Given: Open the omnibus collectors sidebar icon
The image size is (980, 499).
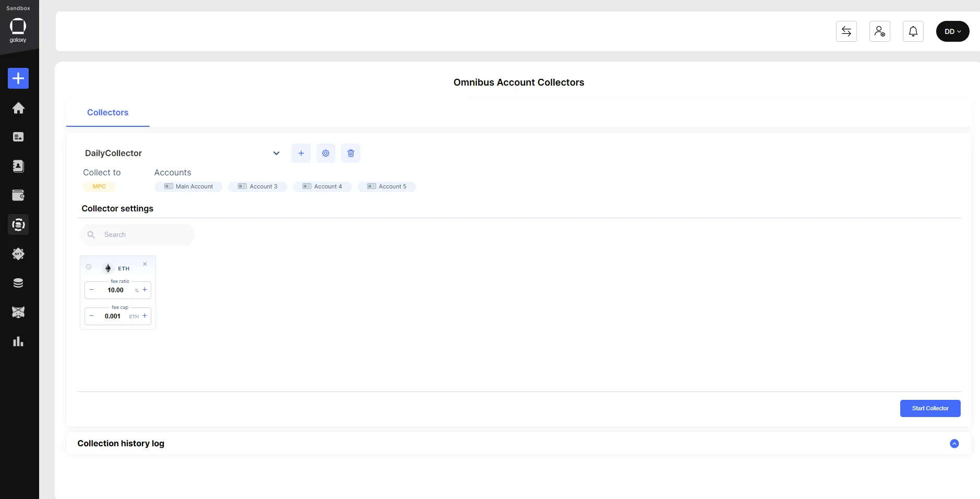Looking at the screenshot, I should (18, 224).
